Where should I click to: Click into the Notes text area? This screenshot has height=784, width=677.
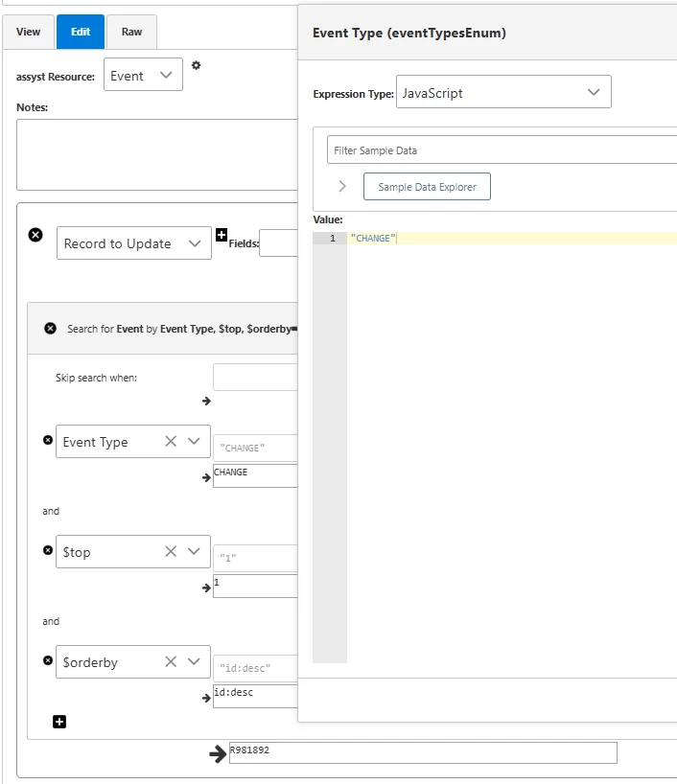[157, 154]
